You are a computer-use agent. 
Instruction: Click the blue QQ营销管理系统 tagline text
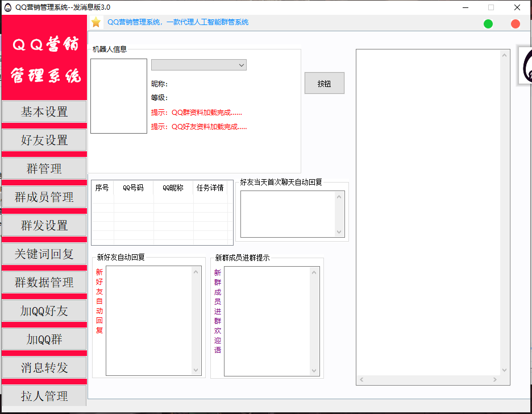[x=178, y=22]
